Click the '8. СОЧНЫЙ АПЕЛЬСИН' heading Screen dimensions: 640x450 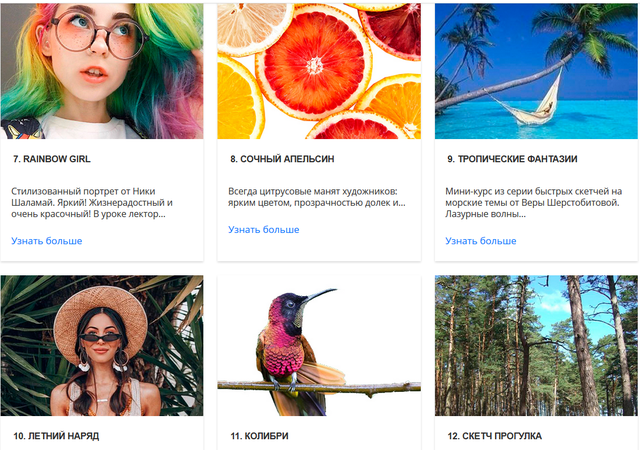click(x=282, y=159)
